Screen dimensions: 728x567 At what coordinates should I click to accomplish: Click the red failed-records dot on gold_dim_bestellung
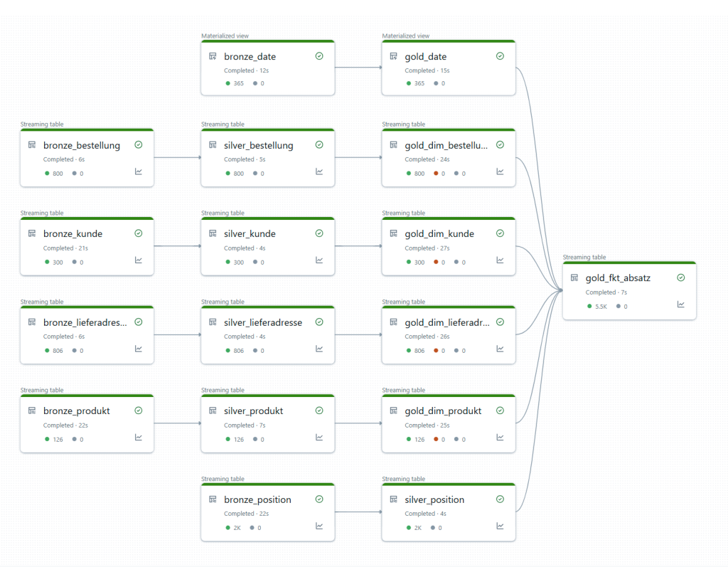[437, 174]
